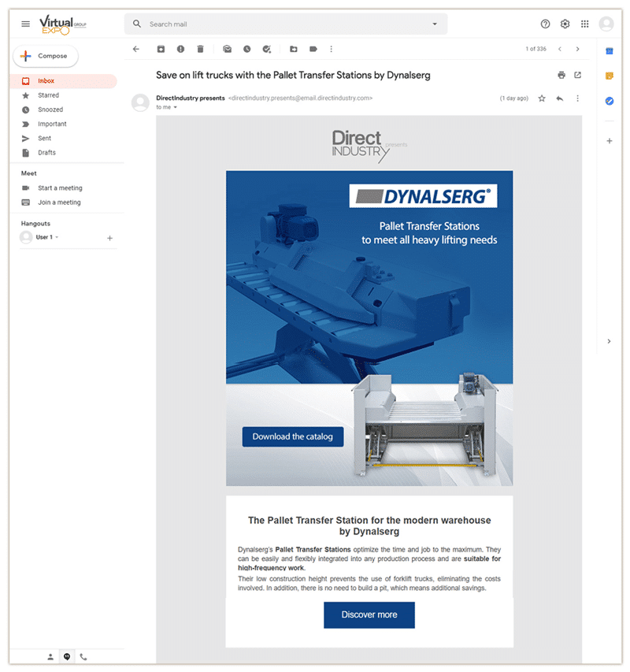The image size is (630, 672).
Task: Click the DirectIndustry logo in email
Action: tap(369, 146)
